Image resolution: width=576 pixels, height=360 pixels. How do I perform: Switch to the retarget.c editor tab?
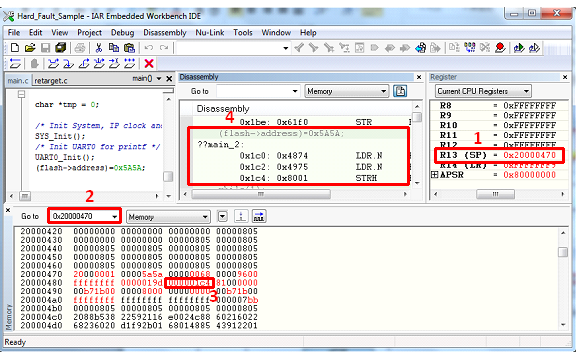(51, 80)
